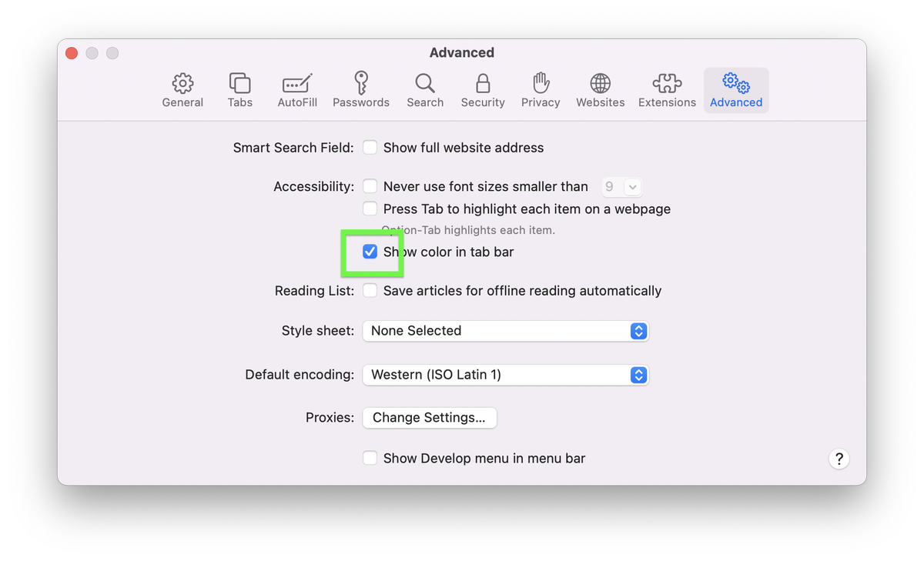Close the Advanced preferences window
Screen dimensions: 924x561
point(72,53)
